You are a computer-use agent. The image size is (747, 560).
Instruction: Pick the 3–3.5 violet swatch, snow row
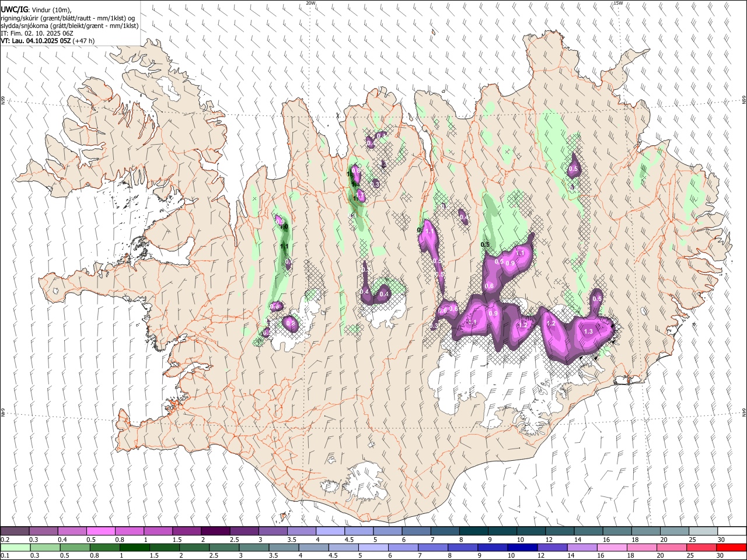pyautogui.click(x=273, y=531)
